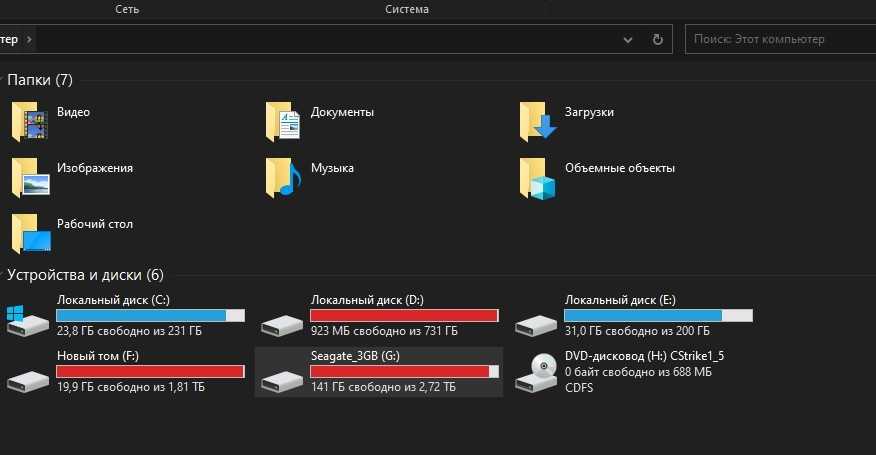Open the Документы folder icon
Viewport: 876px width, 455px height.
click(284, 122)
